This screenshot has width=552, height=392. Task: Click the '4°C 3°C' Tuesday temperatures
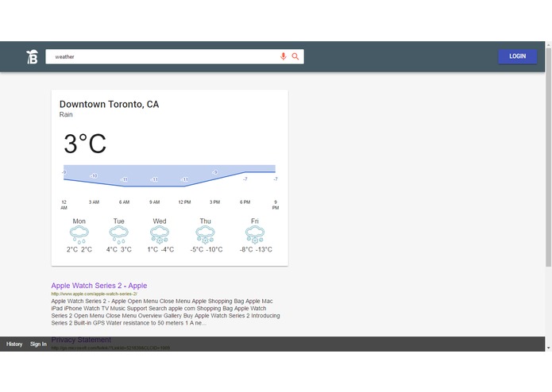pos(119,250)
